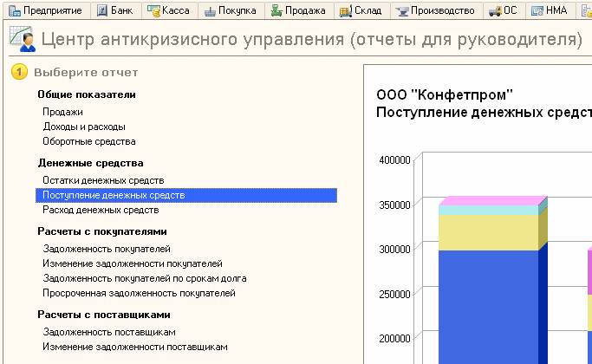Open Задолженность поставщикам report
This screenshot has width=592, height=364.
click(109, 332)
